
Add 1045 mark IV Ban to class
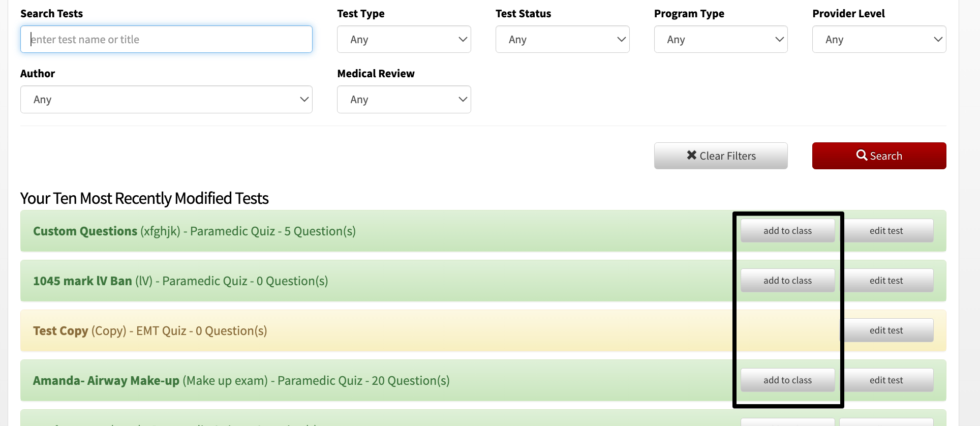pos(787,281)
